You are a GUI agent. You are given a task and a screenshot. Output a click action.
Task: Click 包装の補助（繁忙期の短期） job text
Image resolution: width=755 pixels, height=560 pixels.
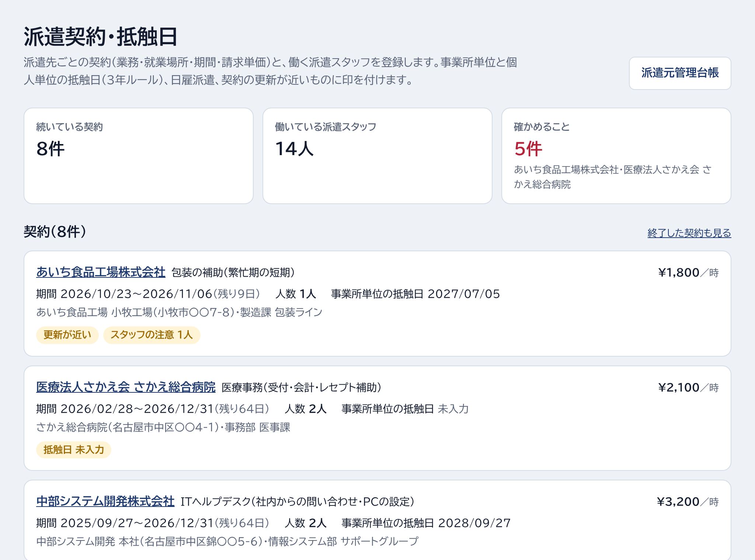point(233,273)
